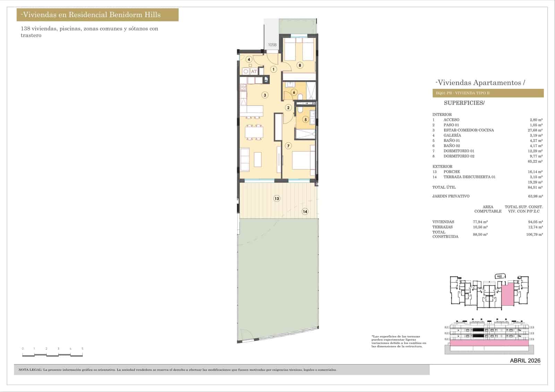The width and height of the screenshot is (555, 392).
Task: Click the 77,94 m² value
Action: [480, 222]
